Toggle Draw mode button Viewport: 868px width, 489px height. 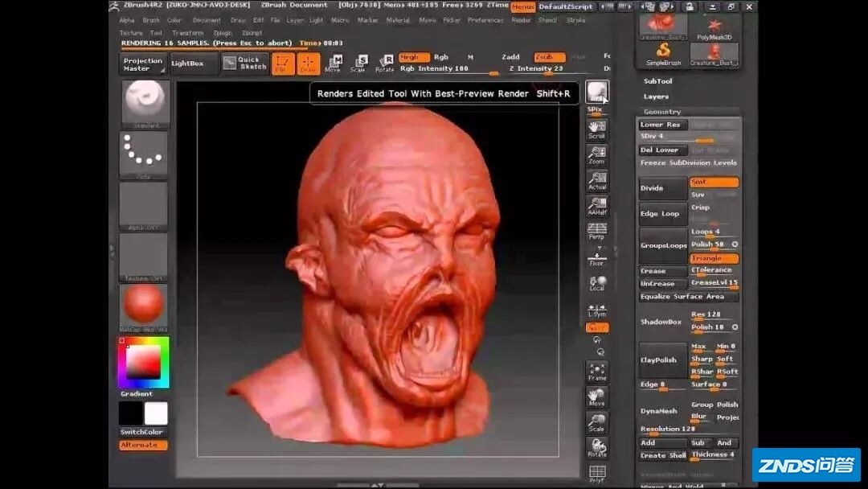tap(309, 64)
